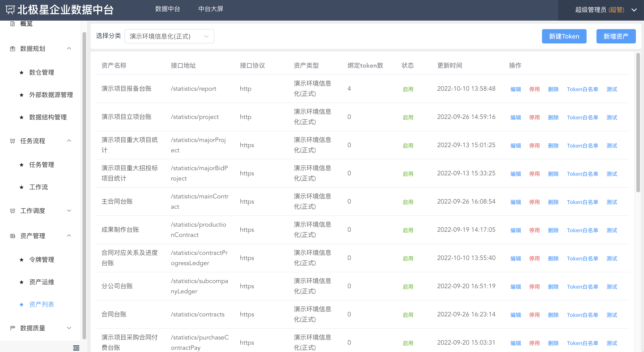Image resolution: width=644 pixels, height=352 pixels.
Task: Click the 工作调度 sidebar icon
Action: [x=12, y=211]
